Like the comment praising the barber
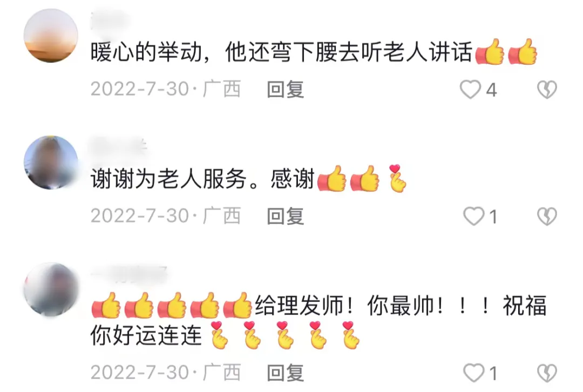This screenshot has width=583, height=392. click(x=474, y=373)
